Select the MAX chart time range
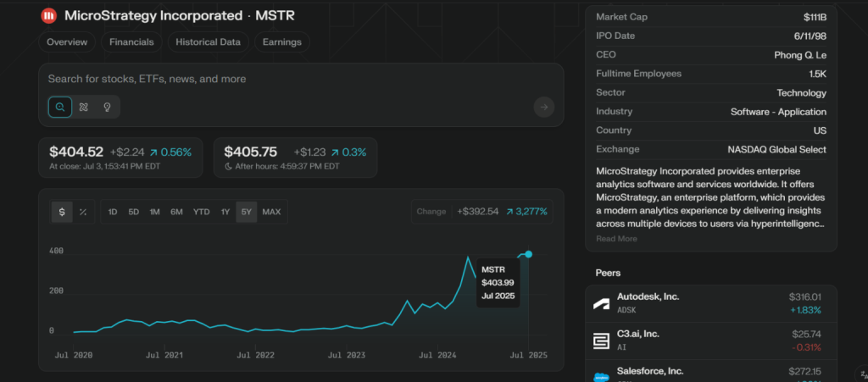Image resolution: width=868 pixels, height=382 pixels. (271, 212)
